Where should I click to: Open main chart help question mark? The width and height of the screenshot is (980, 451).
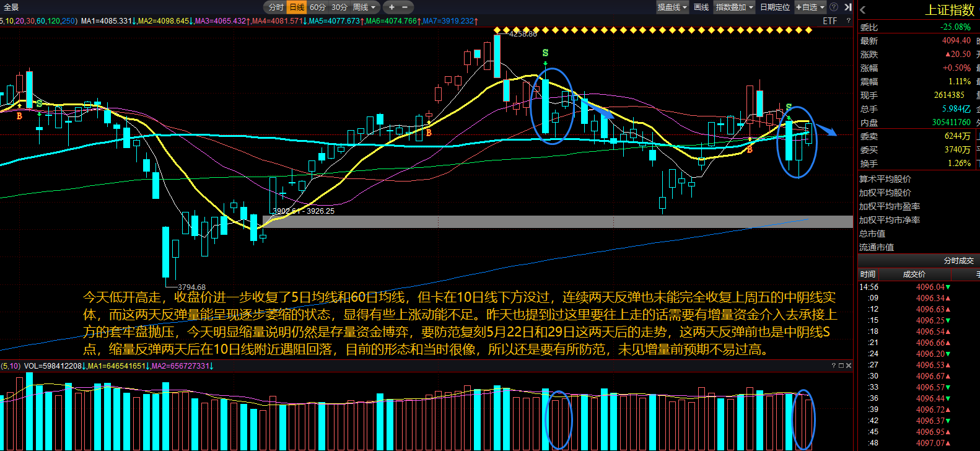tap(848, 21)
